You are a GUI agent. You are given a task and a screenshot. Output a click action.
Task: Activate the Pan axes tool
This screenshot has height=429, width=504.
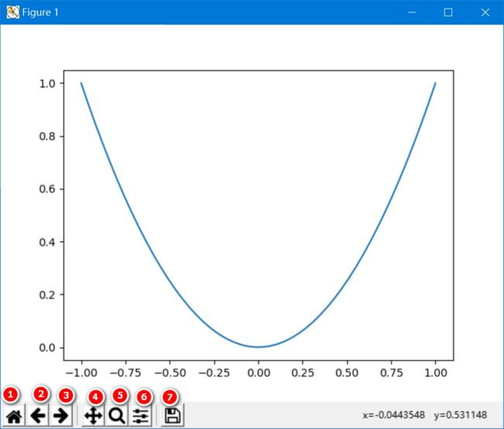94,416
